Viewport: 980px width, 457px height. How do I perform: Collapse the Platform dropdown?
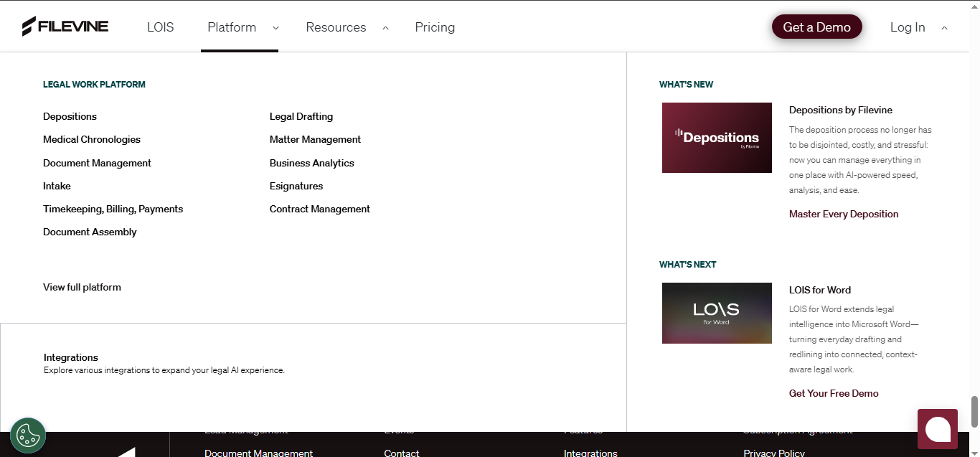coord(232,27)
